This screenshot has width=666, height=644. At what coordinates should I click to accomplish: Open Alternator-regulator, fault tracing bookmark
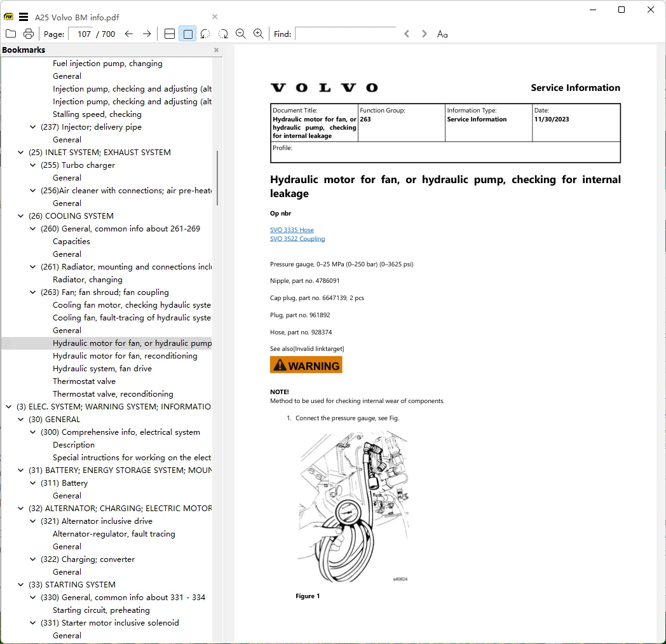pyautogui.click(x=114, y=534)
